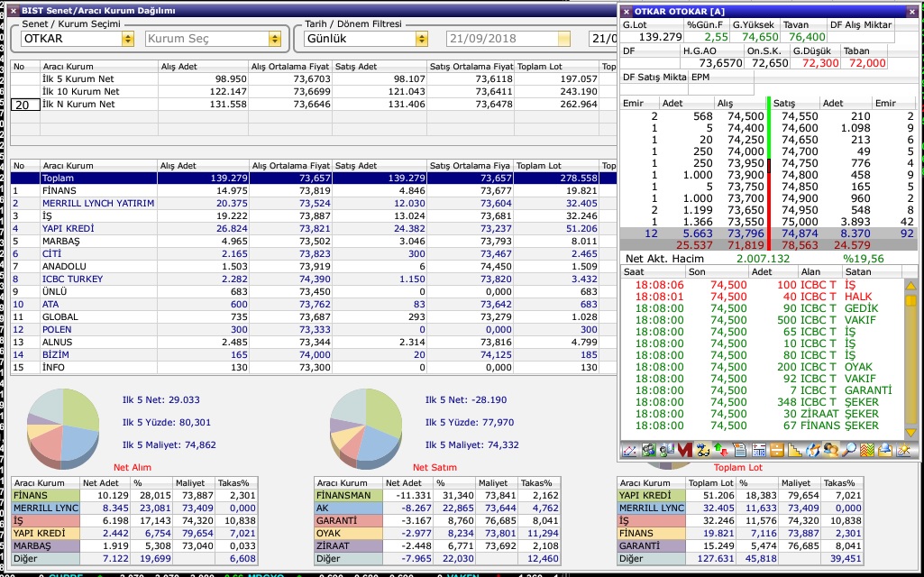This screenshot has width=924, height=577.
Task: Click the blue globe with pen icon
Action: [813, 450]
